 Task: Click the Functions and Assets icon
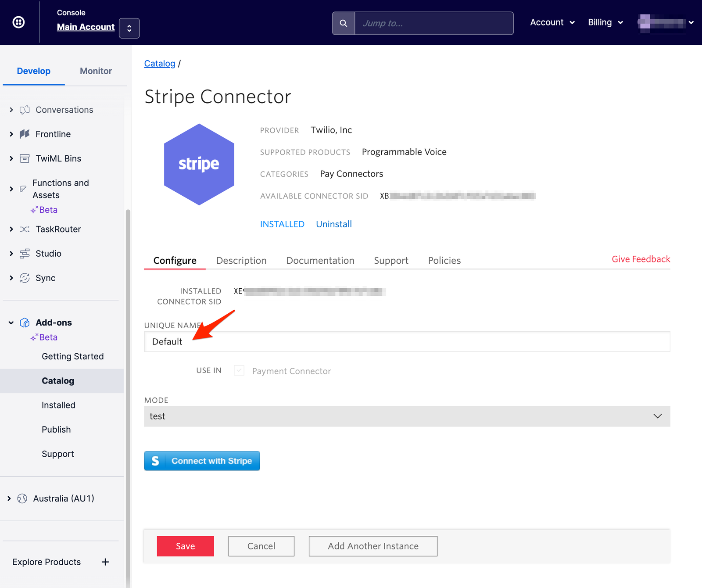pyautogui.click(x=23, y=189)
